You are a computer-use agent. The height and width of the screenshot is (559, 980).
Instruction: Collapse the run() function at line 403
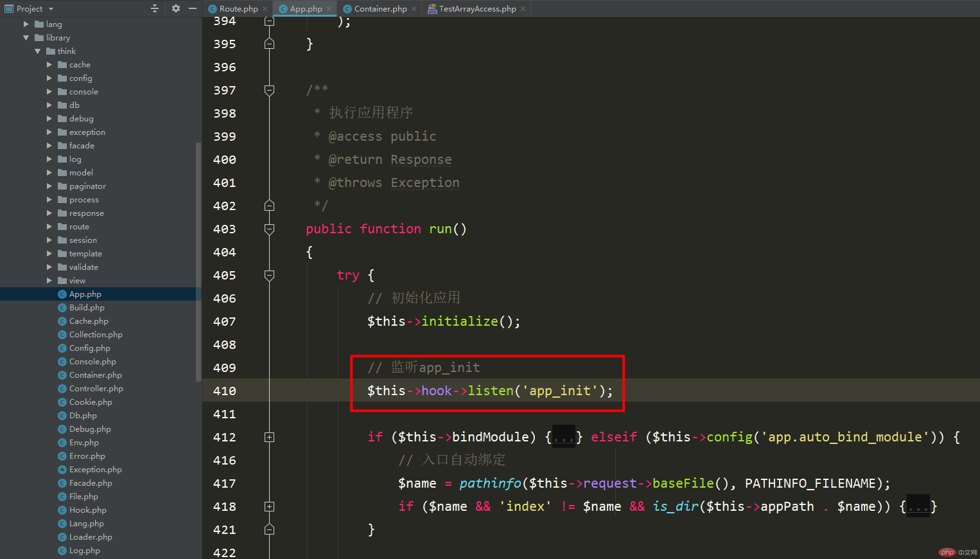pyautogui.click(x=270, y=229)
